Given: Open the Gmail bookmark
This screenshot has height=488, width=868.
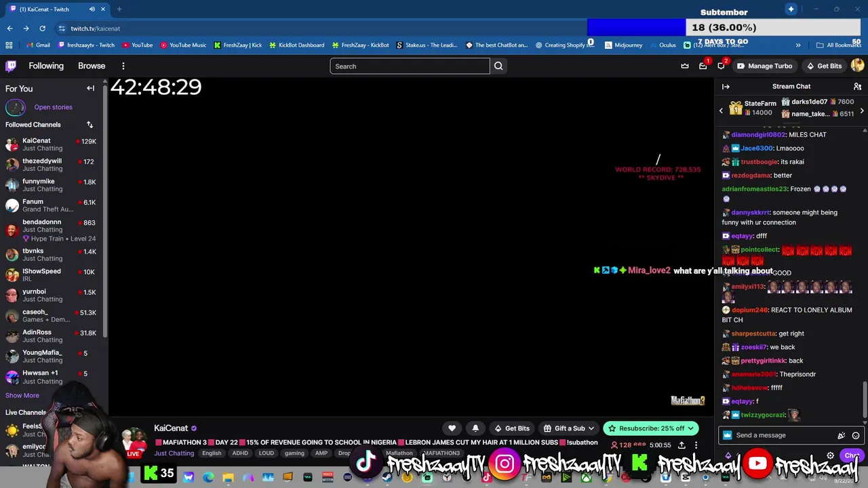Looking at the screenshot, I should click(x=37, y=45).
